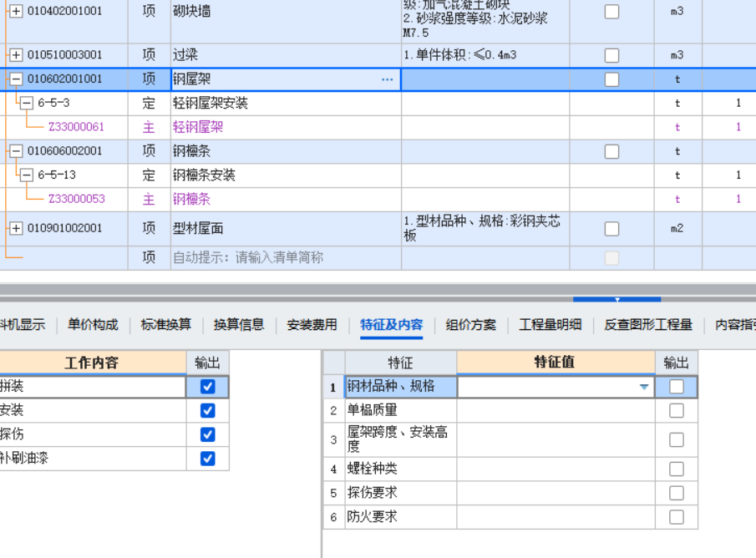Screen dimensions: 756x558
Task: Click the blue horizontal scrollbar above the tabs
Action: click(616, 299)
